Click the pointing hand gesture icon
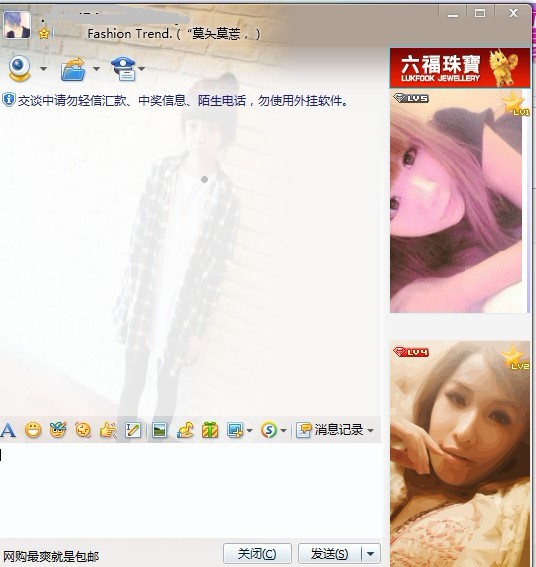Viewport: 536px width, 567px height. [x=108, y=430]
